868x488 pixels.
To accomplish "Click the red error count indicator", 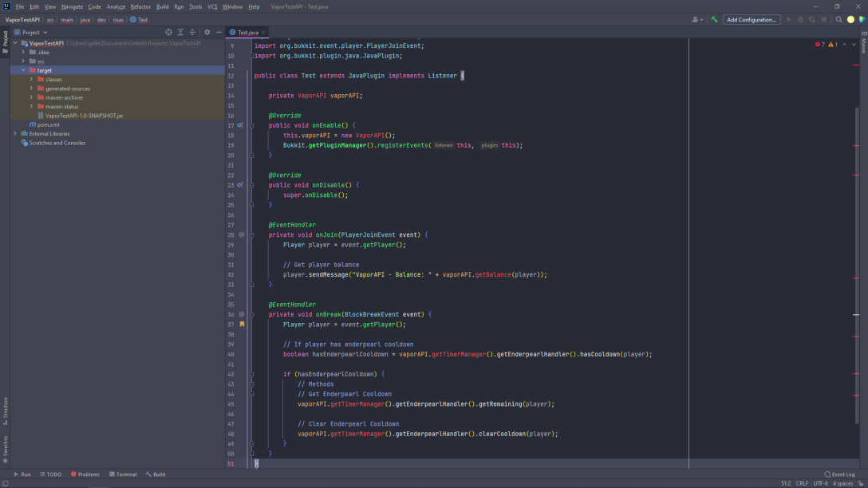I will point(820,45).
